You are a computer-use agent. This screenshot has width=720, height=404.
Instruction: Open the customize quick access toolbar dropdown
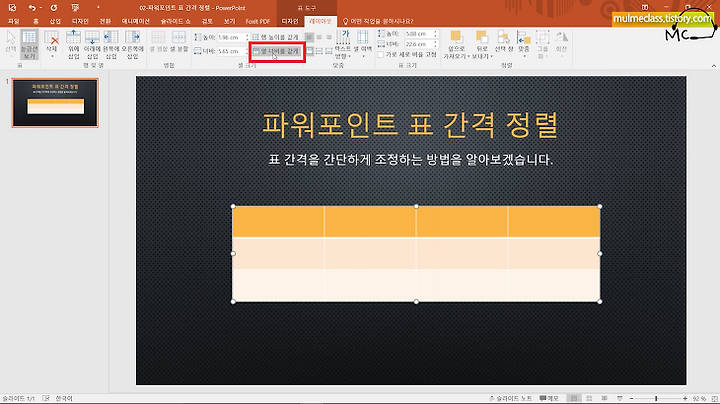click(98, 8)
